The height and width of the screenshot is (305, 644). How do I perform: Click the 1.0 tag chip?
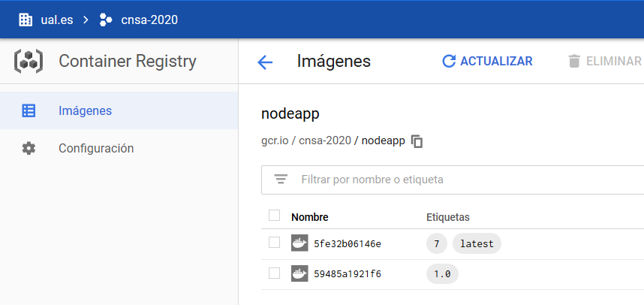click(442, 273)
